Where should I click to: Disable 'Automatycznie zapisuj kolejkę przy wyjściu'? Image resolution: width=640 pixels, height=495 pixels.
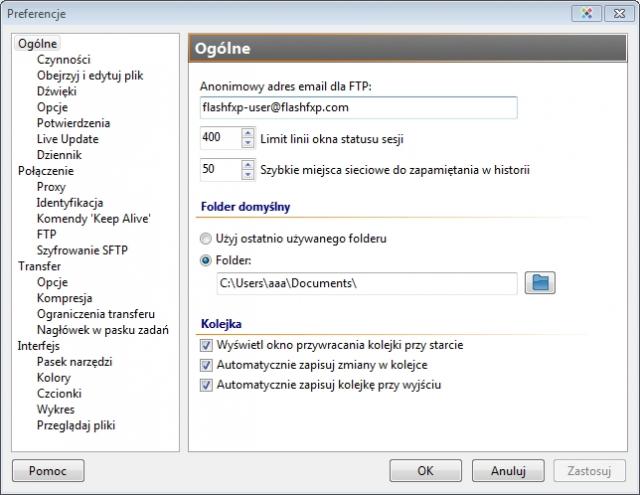pyautogui.click(x=207, y=384)
